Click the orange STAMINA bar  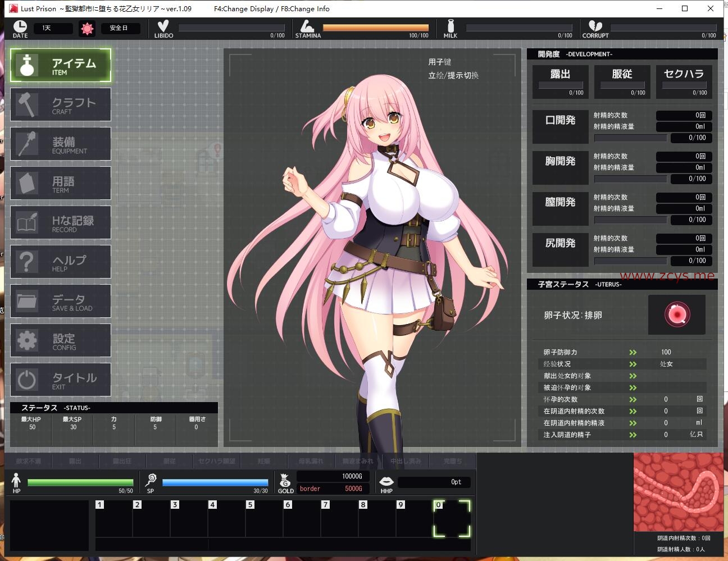(x=376, y=28)
